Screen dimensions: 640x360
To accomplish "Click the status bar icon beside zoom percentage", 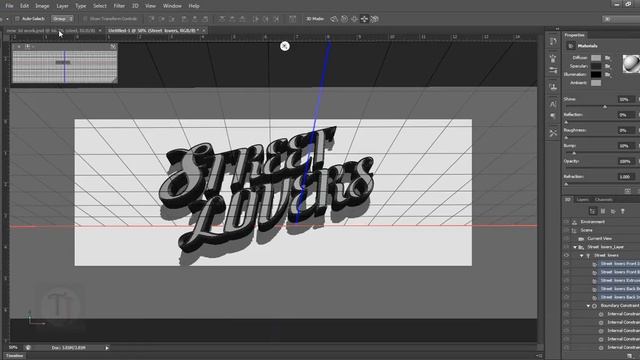I will 28,348.
